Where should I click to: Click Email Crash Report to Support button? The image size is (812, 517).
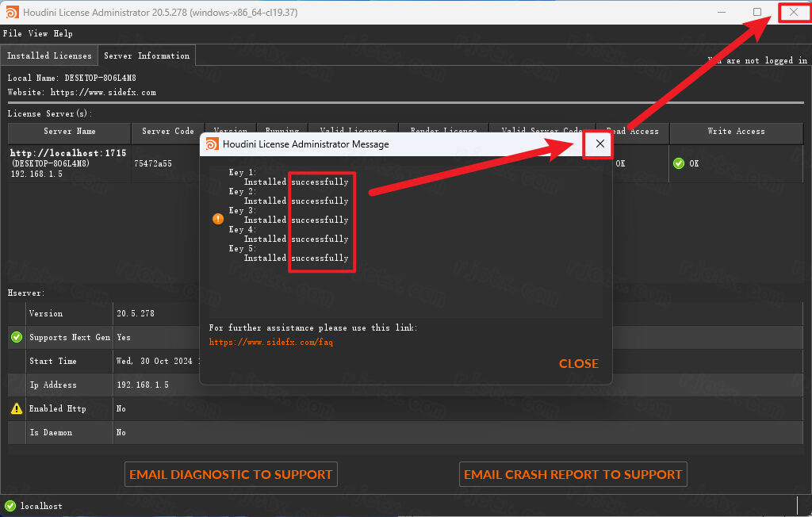pyautogui.click(x=573, y=474)
